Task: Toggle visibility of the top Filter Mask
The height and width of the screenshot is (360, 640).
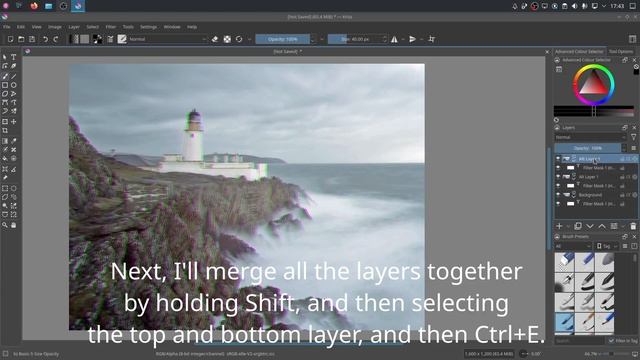Action: 558,168
